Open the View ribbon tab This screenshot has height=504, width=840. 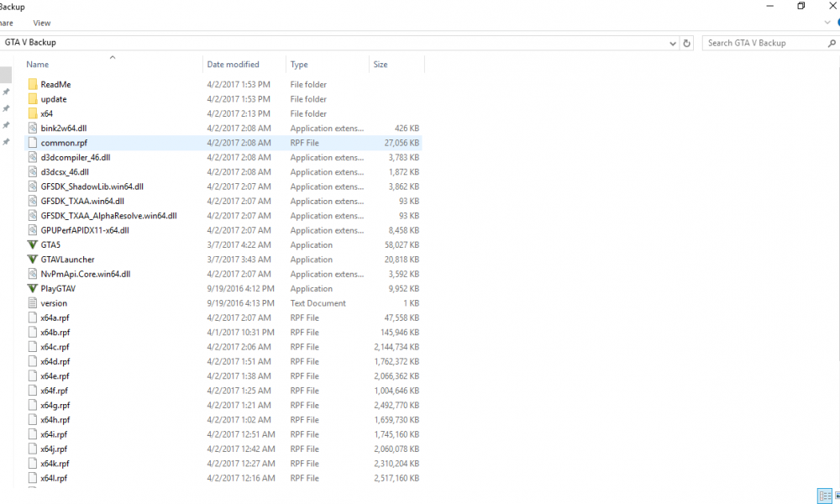42,23
